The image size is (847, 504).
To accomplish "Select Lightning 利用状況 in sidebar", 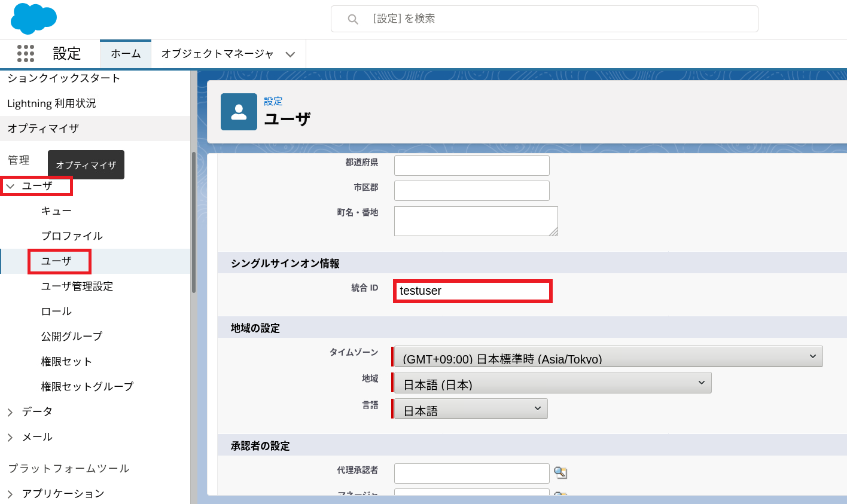I will 51,103.
